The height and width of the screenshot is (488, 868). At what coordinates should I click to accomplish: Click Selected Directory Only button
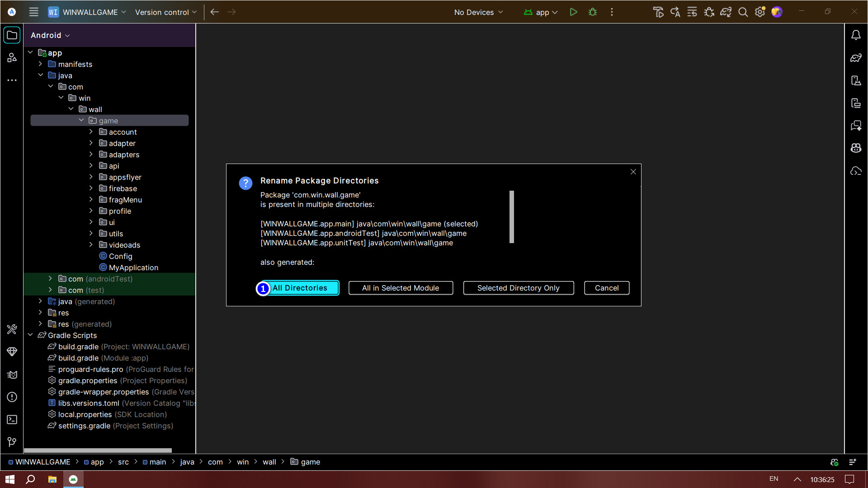(x=518, y=288)
